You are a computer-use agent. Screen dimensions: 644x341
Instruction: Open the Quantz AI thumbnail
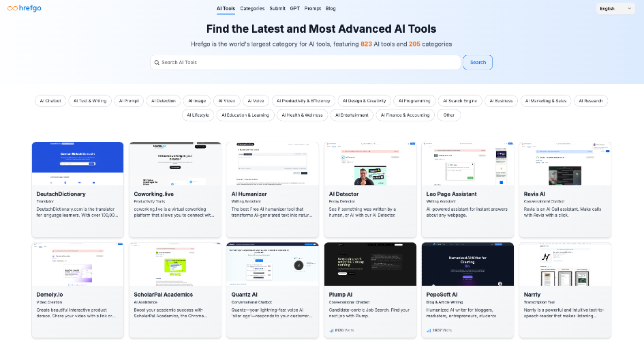pyautogui.click(x=273, y=264)
